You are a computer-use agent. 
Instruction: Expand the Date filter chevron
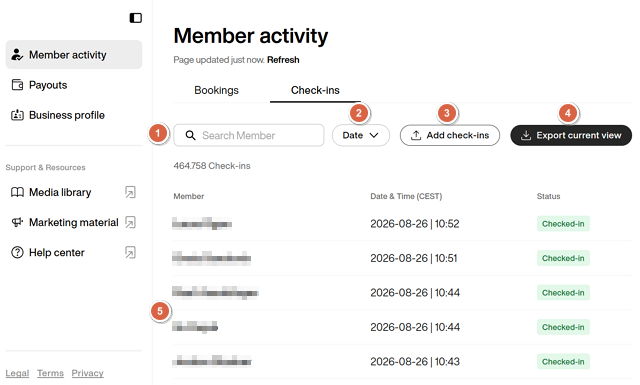pos(374,135)
